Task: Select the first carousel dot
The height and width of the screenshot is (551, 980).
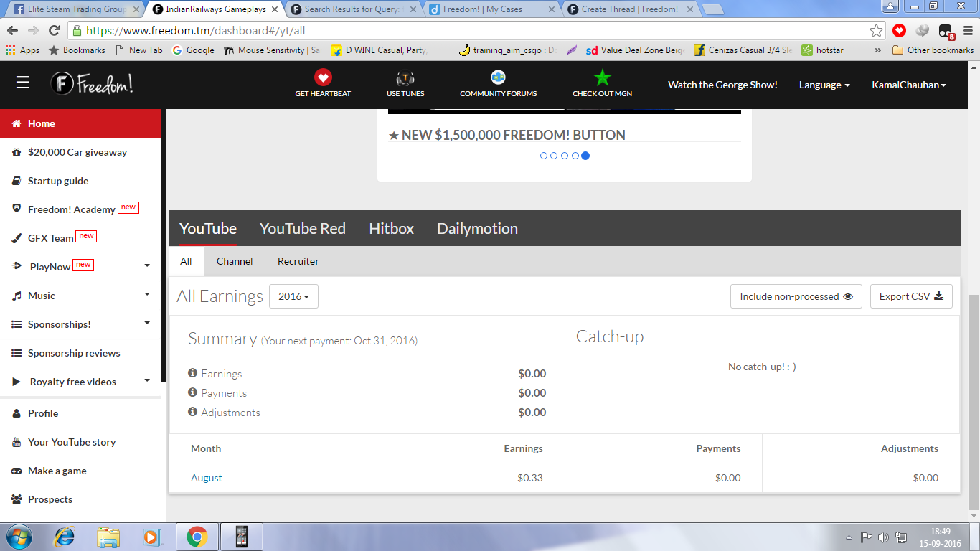Action: tap(544, 156)
